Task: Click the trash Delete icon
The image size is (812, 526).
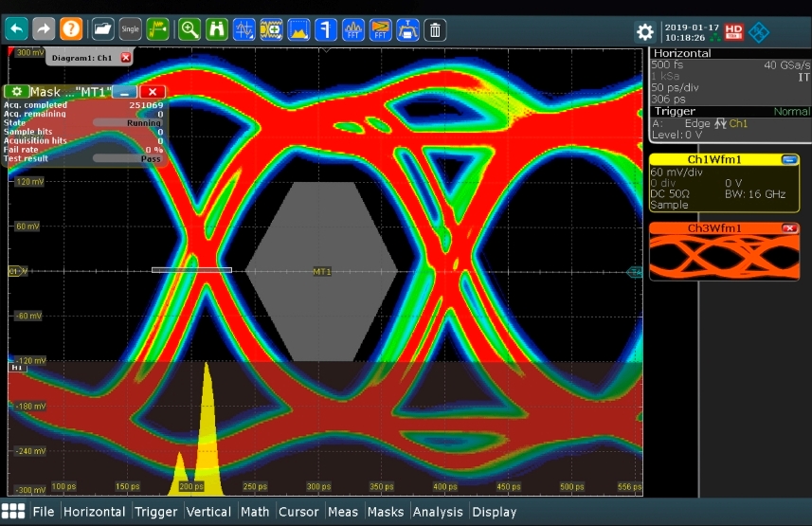Action: [x=435, y=29]
